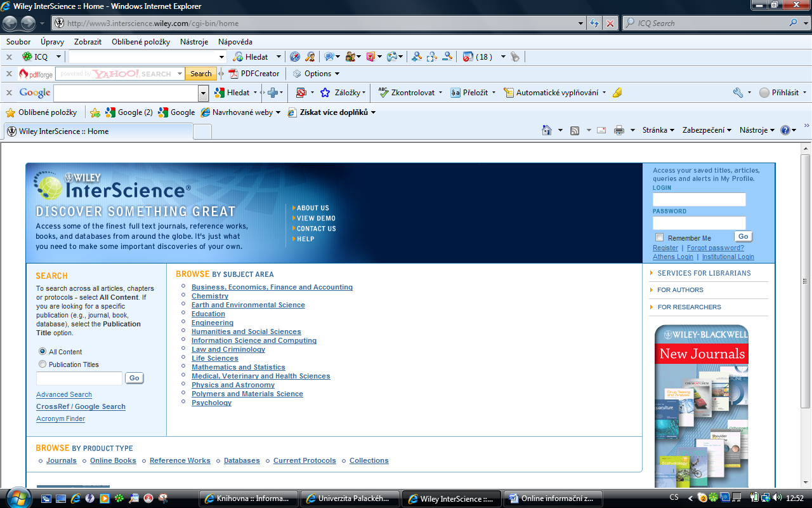Click the Google toolbar wrench settings icon

coord(738,93)
